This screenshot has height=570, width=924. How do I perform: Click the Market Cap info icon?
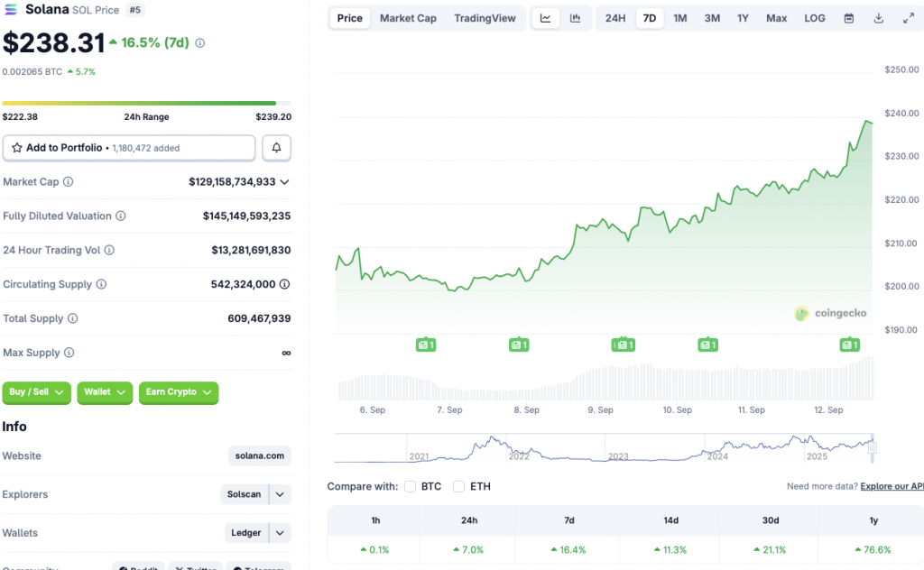coord(69,181)
